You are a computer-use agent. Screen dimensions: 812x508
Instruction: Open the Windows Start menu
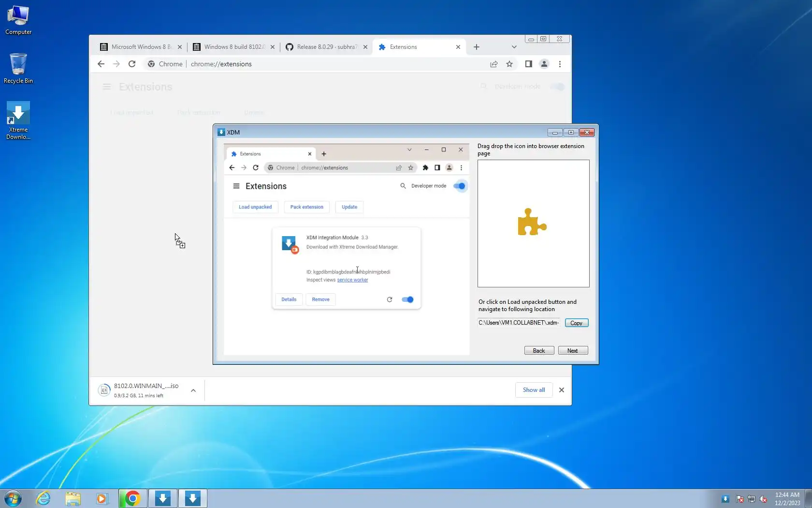[13, 498]
